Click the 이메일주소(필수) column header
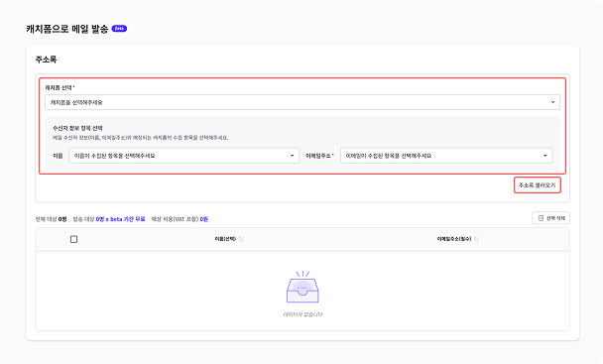603x364 pixels. 454,239
